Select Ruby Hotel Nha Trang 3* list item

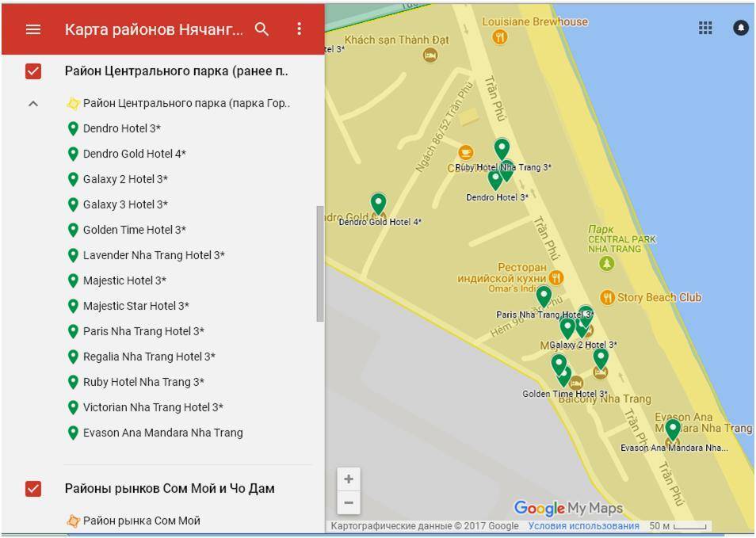143,382
